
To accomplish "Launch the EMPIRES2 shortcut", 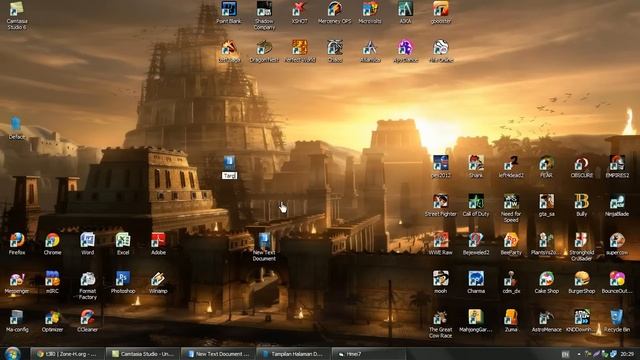I will point(617,167).
